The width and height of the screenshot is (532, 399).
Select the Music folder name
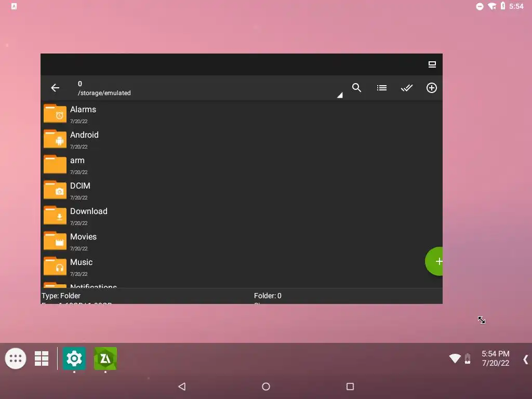(x=82, y=262)
